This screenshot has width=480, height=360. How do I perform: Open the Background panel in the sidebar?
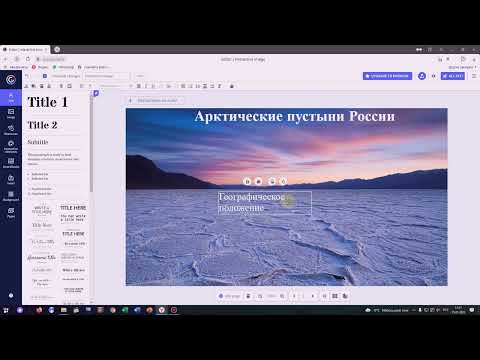[11, 196]
